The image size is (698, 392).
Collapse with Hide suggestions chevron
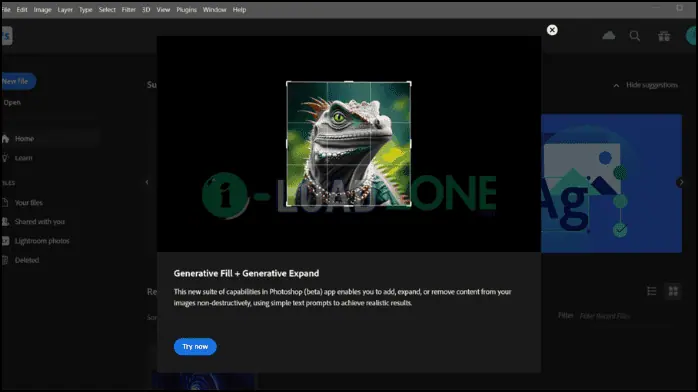pyautogui.click(x=616, y=85)
